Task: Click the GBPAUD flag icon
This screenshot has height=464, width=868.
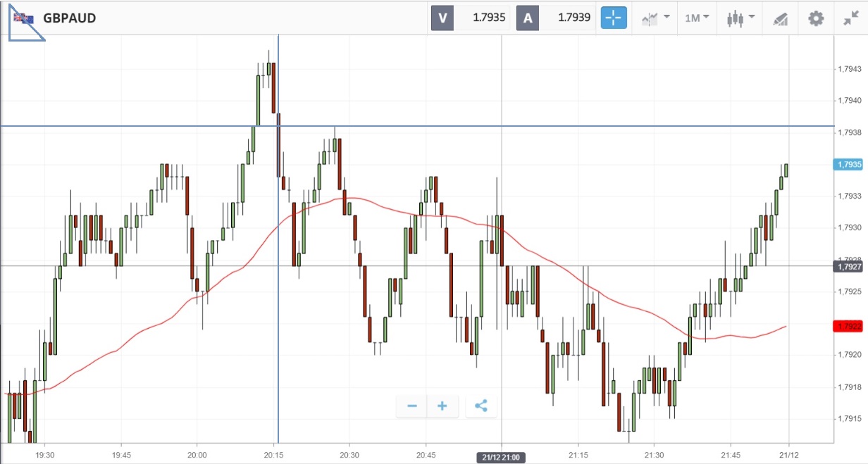Action: pyautogui.click(x=23, y=18)
